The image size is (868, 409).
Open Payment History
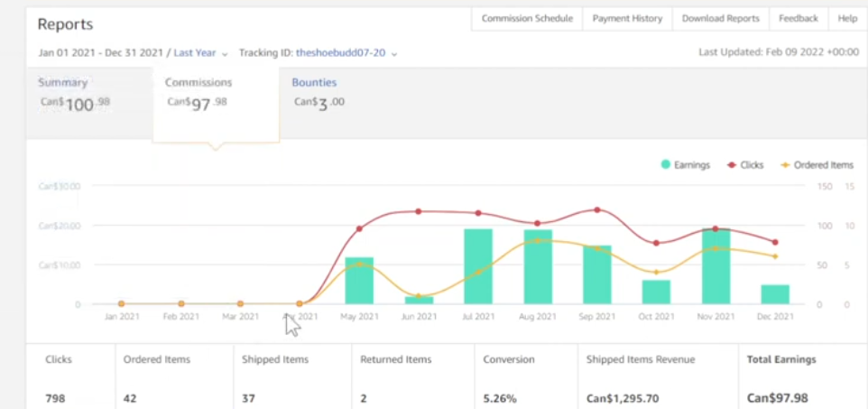point(627,18)
